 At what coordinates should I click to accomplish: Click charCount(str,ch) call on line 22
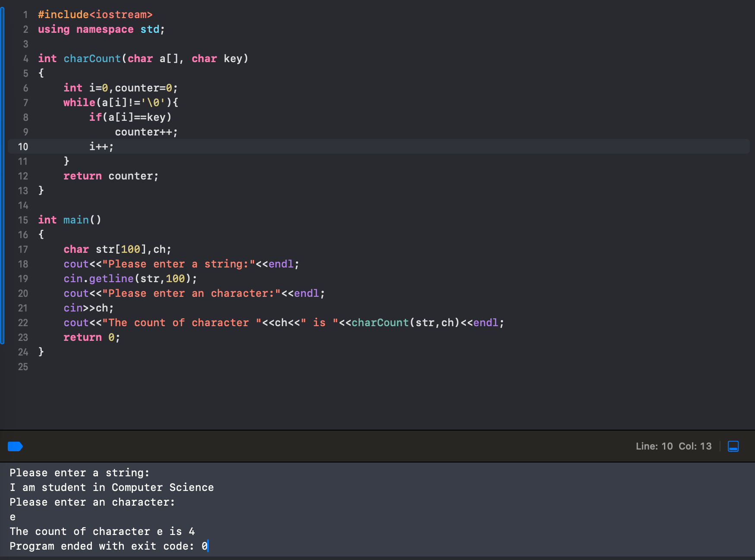(406, 323)
